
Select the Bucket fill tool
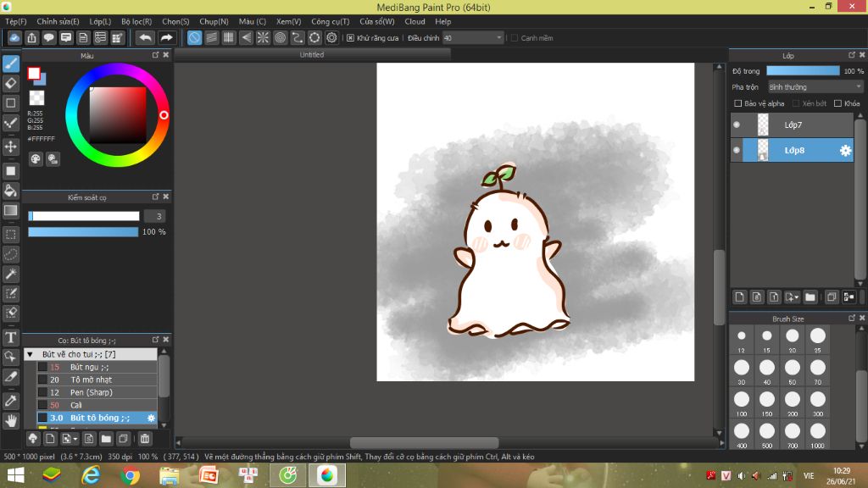point(10,191)
